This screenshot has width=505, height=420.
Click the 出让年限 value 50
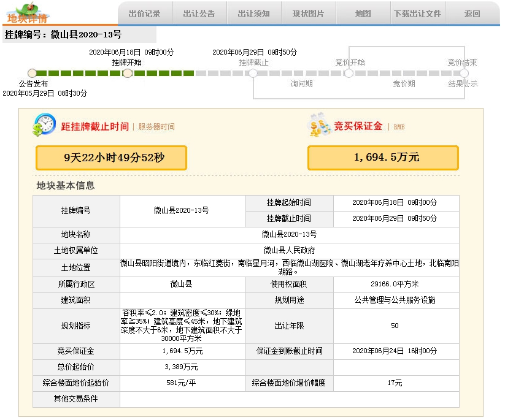click(395, 326)
